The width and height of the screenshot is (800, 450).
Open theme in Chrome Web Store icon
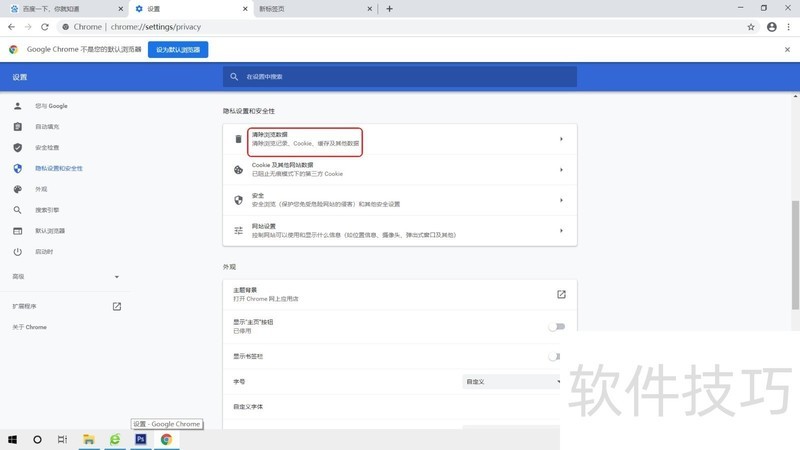(561, 294)
